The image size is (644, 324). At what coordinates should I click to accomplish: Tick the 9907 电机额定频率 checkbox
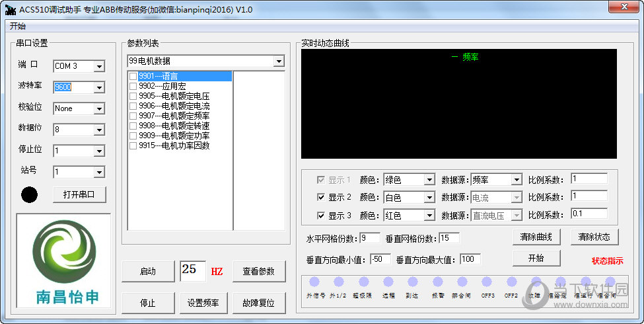coord(133,116)
